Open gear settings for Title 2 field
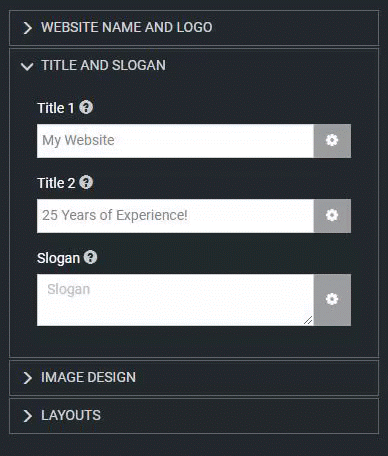The height and width of the screenshot is (456, 388). click(x=332, y=216)
